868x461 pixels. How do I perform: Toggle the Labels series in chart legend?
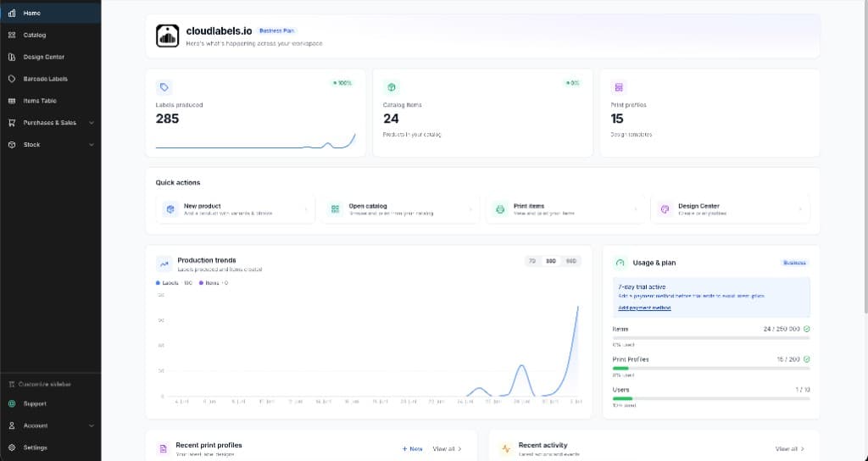(175, 283)
